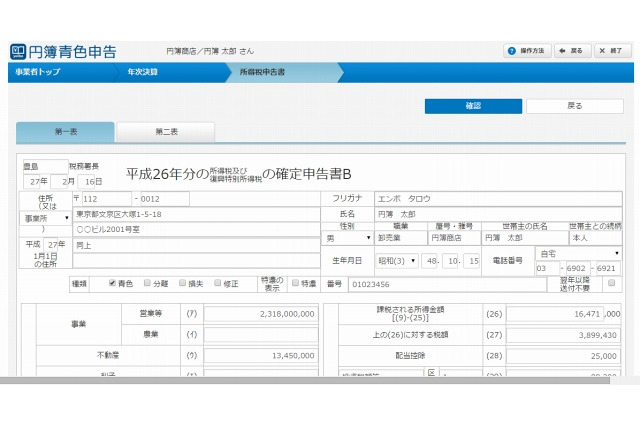
Task: Click the header 戻る arrow button
Action: (x=571, y=50)
